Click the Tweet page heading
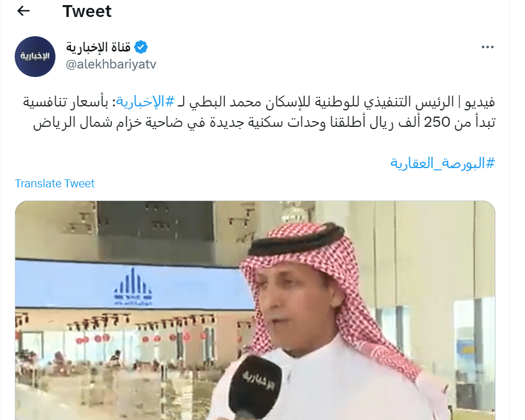The width and height of the screenshot is (525, 420). pos(87,11)
